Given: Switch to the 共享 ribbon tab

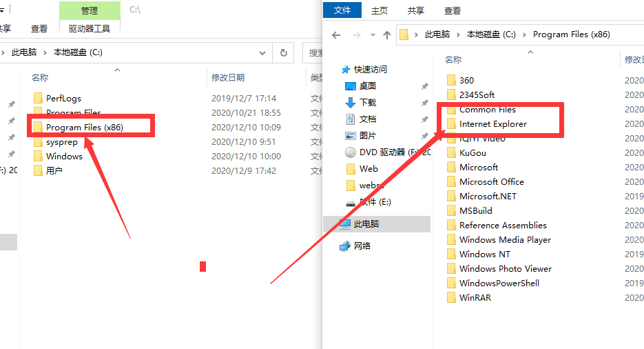Looking at the screenshot, I should [x=415, y=10].
